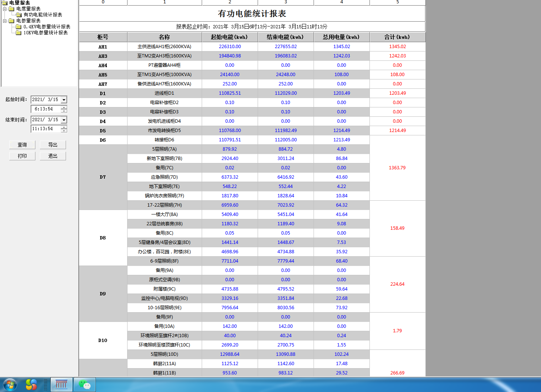The height and width of the screenshot is (392, 541).
Task: Click the folder icon beside 0.4KV电参量统计报表
Action: [19, 27]
